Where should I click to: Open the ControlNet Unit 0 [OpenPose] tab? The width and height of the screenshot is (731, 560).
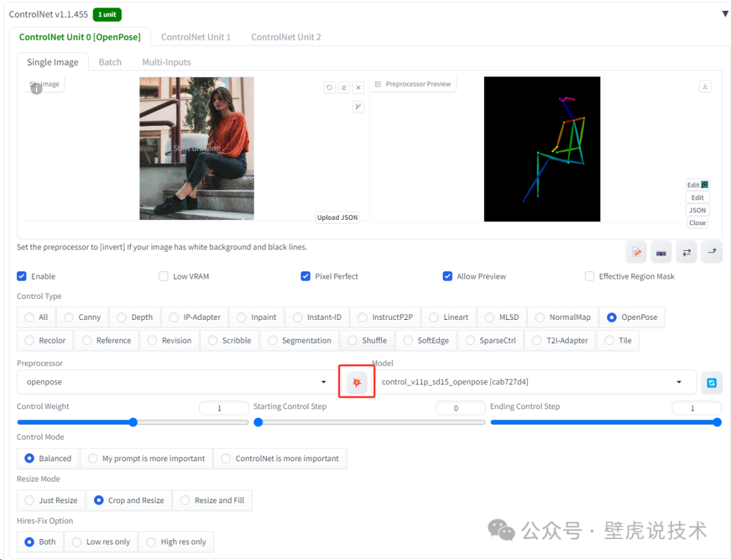pos(80,37)
